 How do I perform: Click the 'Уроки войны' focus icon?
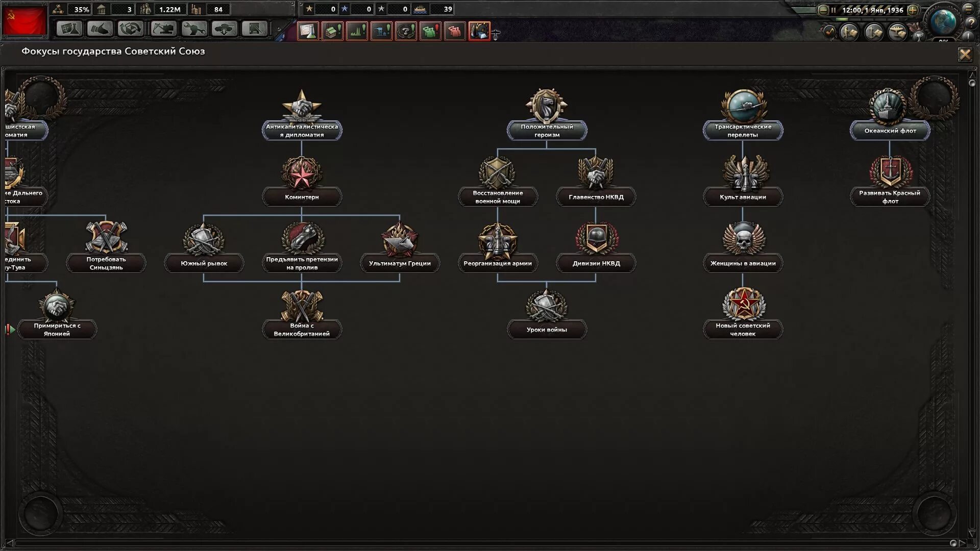547,305
